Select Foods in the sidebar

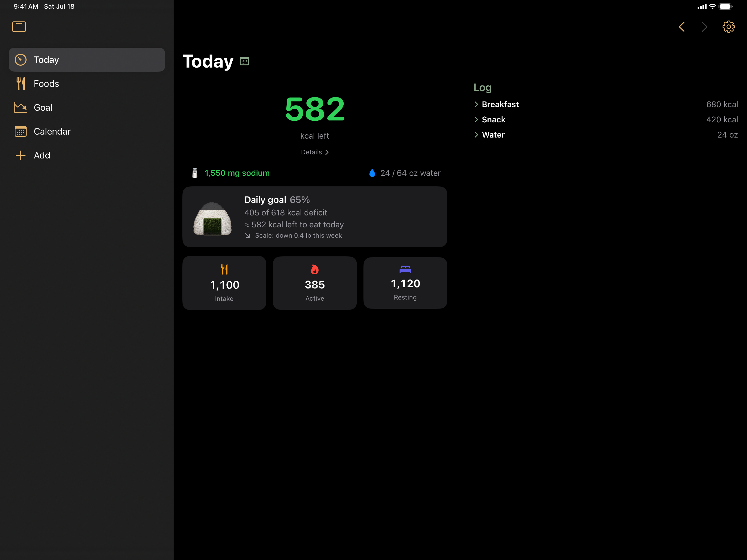[x=87, y=83]
